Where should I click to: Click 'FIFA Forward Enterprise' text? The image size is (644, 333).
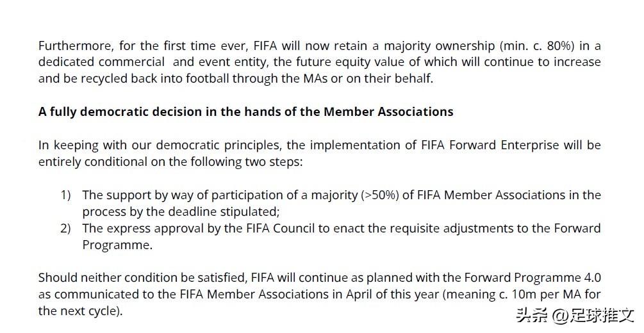tap(490, 145)
